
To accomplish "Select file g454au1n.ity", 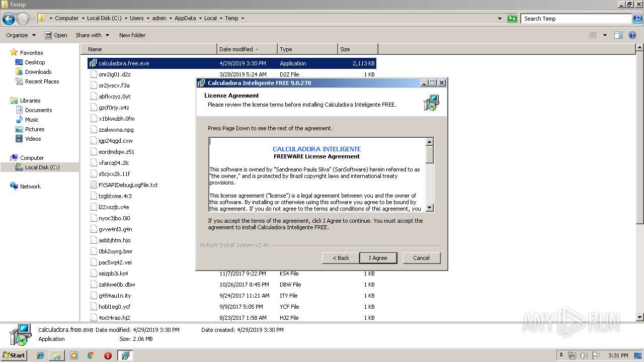I will point(115,296).
